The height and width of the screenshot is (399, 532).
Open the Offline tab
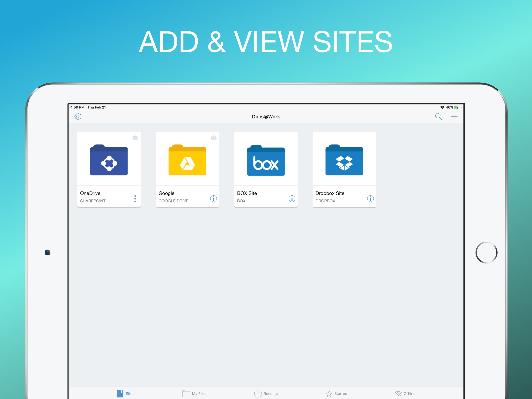tap(405, 394)
